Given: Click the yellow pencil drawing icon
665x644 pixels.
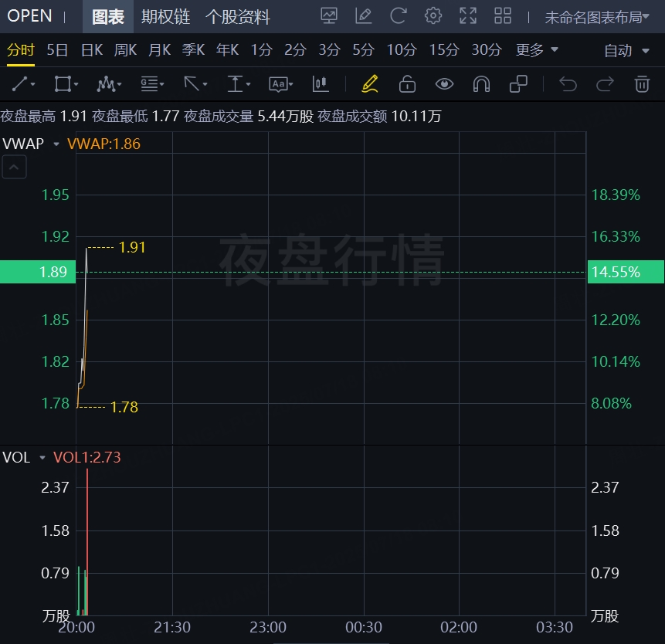Looking at the screenshot, I should 369,83.
